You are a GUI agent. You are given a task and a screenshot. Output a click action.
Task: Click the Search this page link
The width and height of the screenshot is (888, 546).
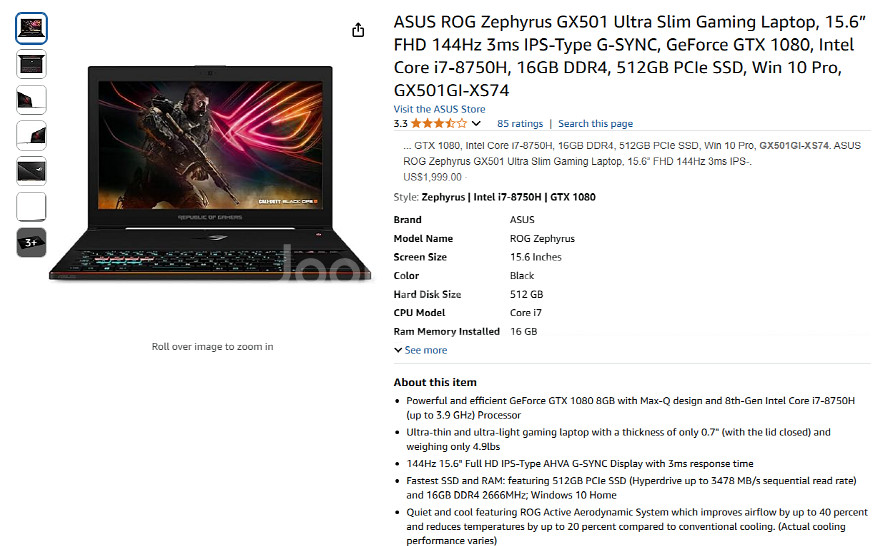[x=595, y=123]
